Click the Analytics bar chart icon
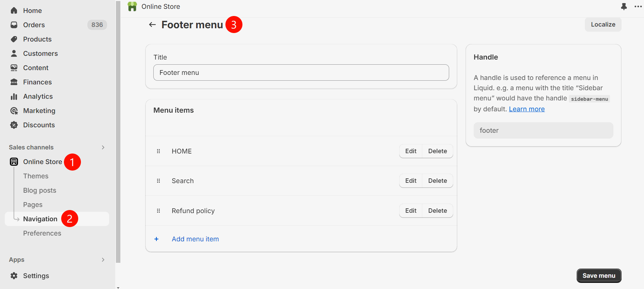 click(x=14, y=97)
